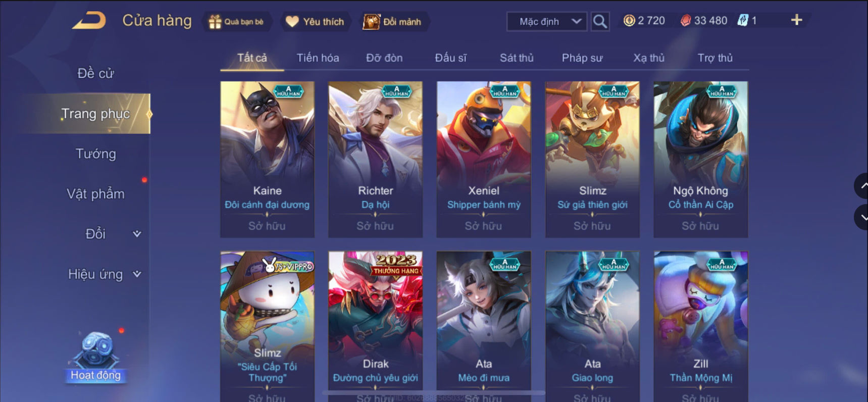Tap the red gem currency icon
The width and height of the screenshot is (868, 402).
(685, 21)
